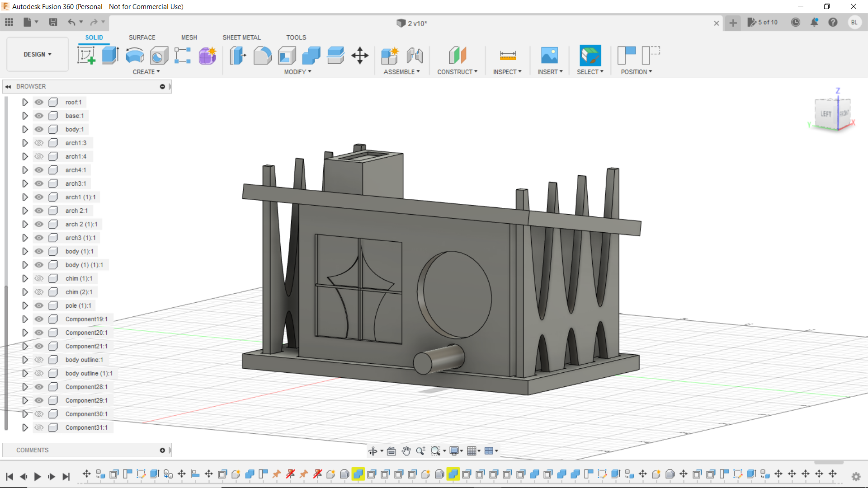Select the Fillet tool
The image size is (868, 488).
[x=262, y=56]
